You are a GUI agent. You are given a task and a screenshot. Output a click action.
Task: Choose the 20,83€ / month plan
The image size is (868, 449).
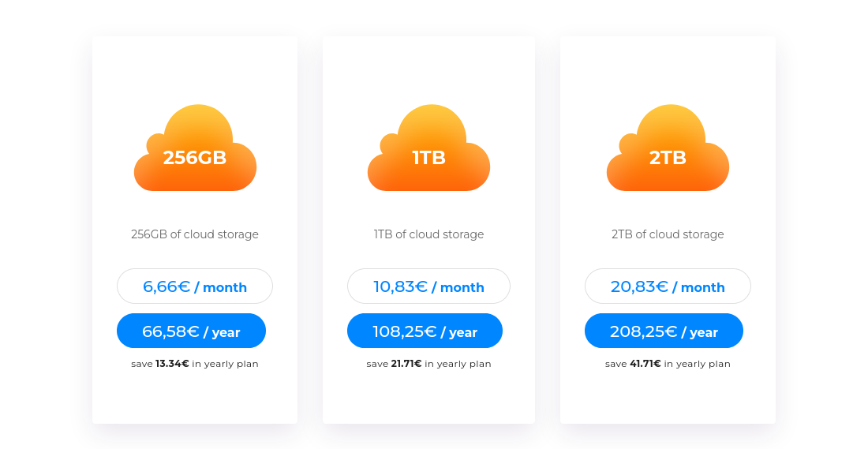(668, 286)
